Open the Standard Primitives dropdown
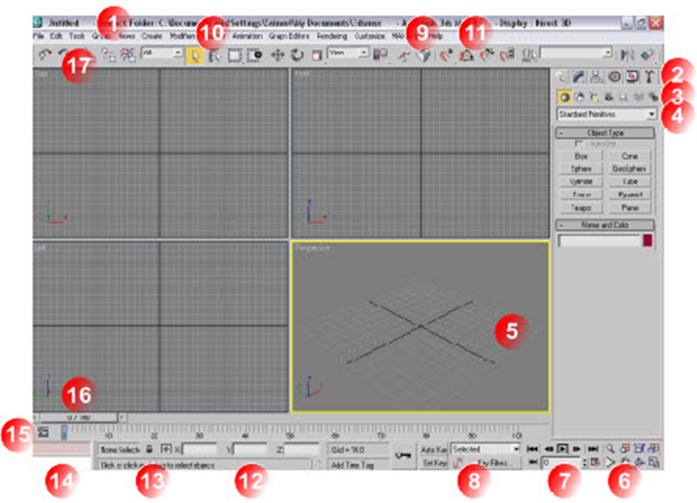Image resolution: width=697 pixels, height=503 pixels. click(606, 115)
